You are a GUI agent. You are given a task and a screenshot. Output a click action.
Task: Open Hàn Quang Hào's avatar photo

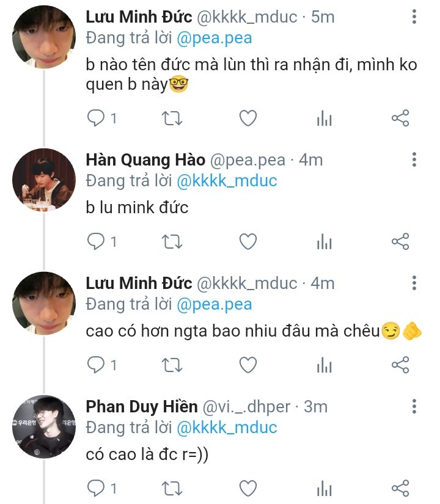point(44,180)
